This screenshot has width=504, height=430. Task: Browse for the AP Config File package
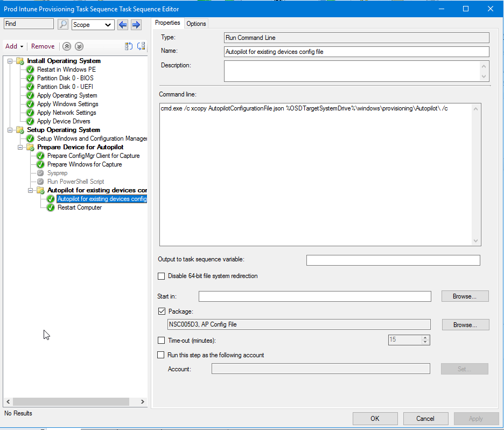465,325
